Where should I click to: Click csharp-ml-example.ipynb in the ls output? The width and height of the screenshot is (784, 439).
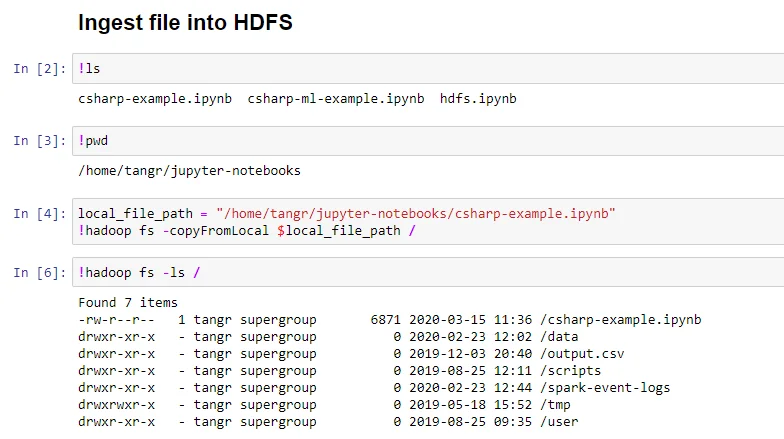pyautogui.click(x=335, y=98)
